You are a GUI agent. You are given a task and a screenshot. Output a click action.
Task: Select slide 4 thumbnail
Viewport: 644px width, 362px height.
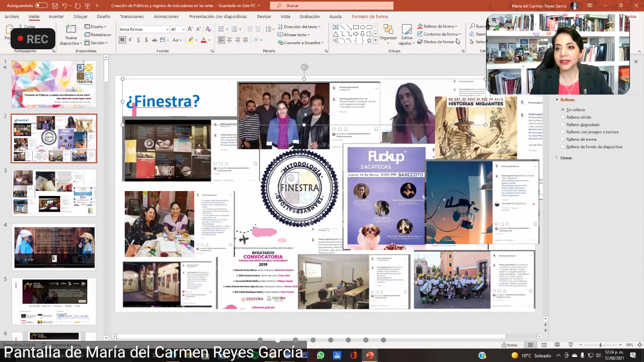pyautogui.click(x=54, y=247)
